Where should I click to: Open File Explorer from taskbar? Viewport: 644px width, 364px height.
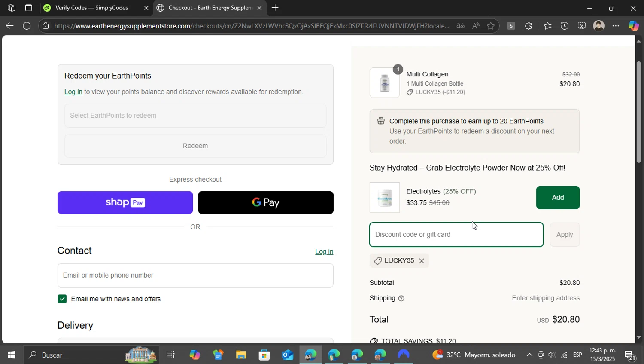[x=241, y=355]
